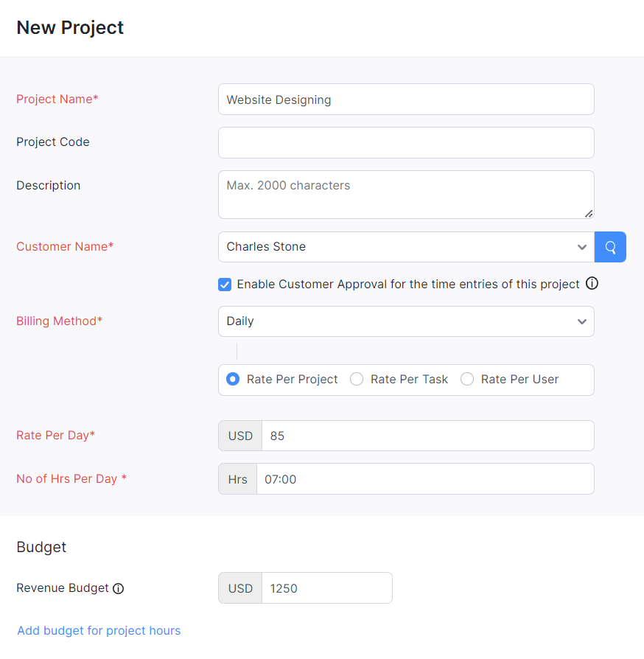644x659 pixels.
Task: Click the customer search magnifier icon
Action: click(x=610, y=246)
